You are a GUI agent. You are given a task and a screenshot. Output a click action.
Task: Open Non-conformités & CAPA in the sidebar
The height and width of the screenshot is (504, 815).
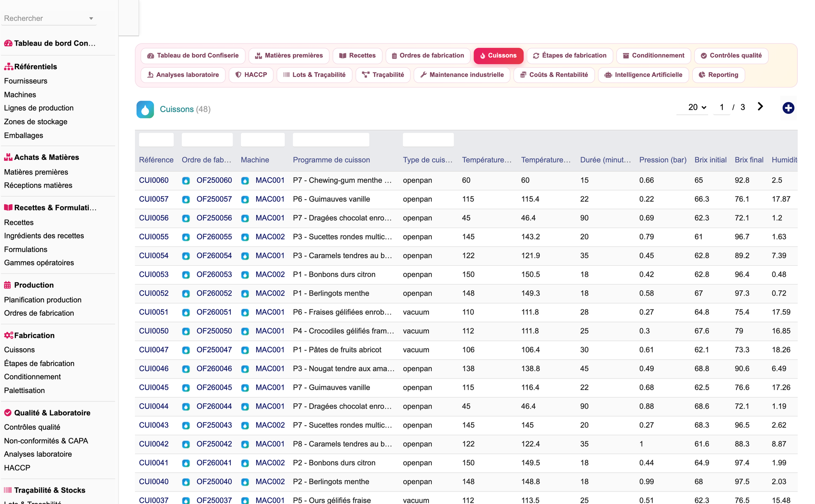(x=46, y=441)
